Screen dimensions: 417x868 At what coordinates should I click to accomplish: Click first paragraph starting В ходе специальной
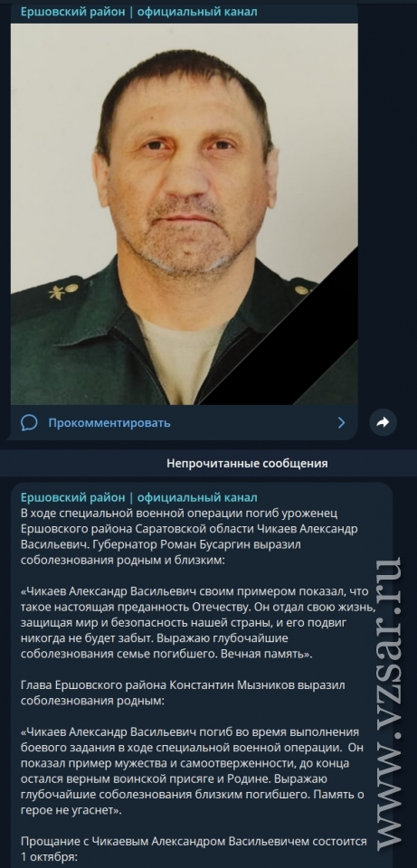coord(189,536)
